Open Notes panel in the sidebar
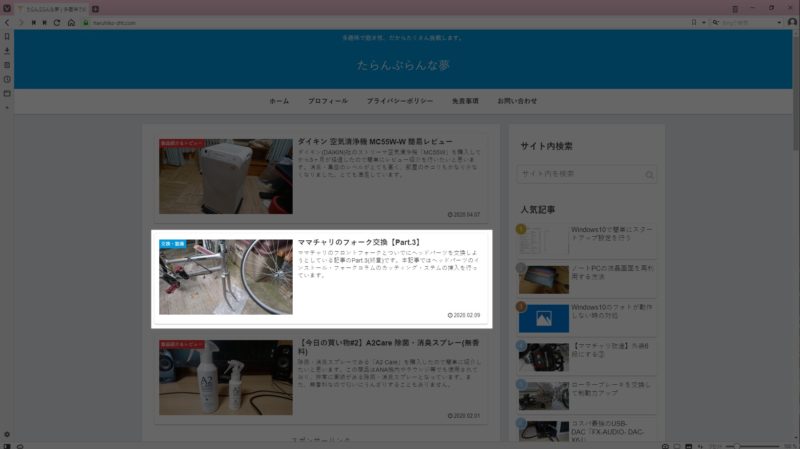 tap(7, 65)
